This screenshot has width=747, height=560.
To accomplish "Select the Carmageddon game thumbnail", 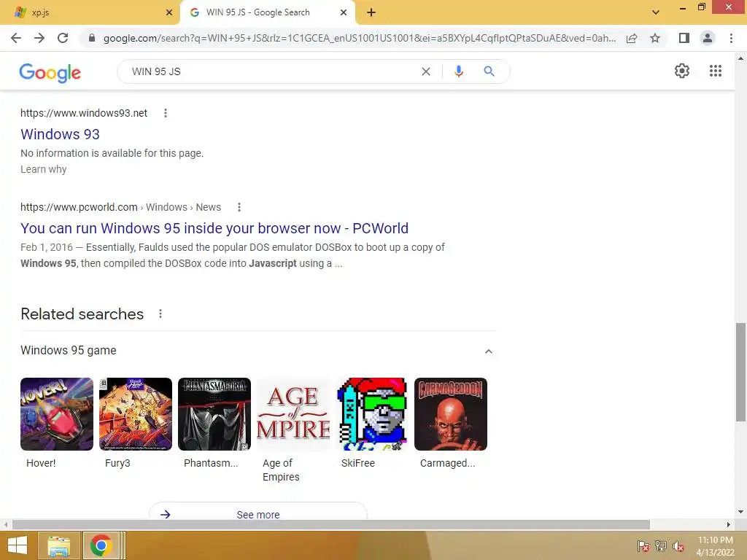I will [451, 414].
